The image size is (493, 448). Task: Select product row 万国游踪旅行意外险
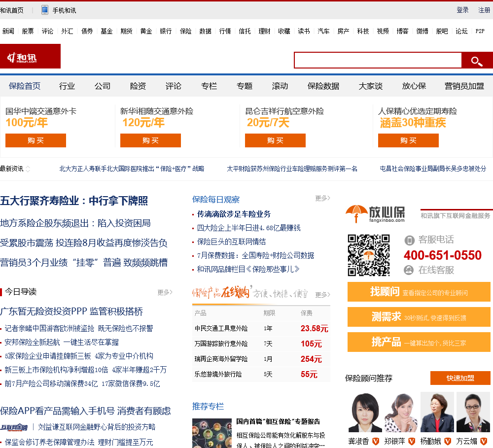[x=261, y=344]
